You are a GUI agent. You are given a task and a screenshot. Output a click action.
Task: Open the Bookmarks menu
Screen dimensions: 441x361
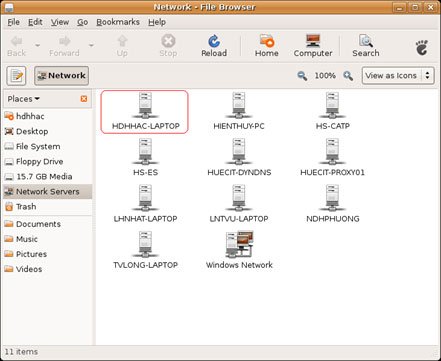pos(118,22)
